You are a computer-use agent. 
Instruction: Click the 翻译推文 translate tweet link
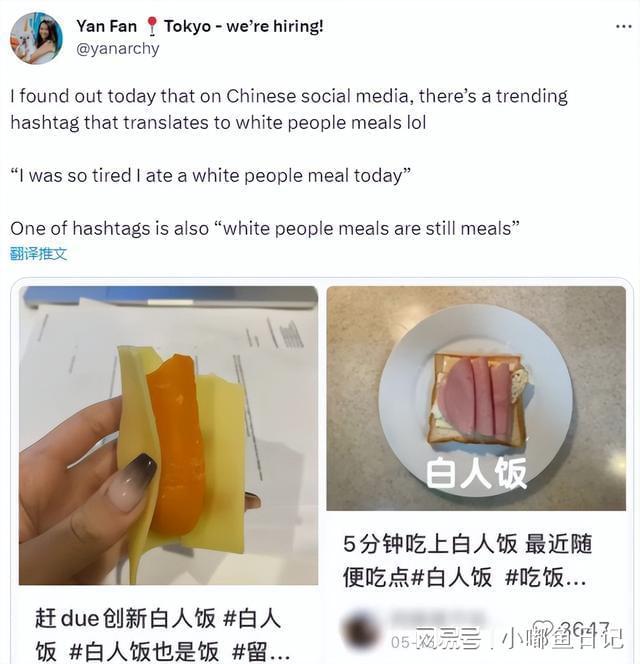coord(39,254)
